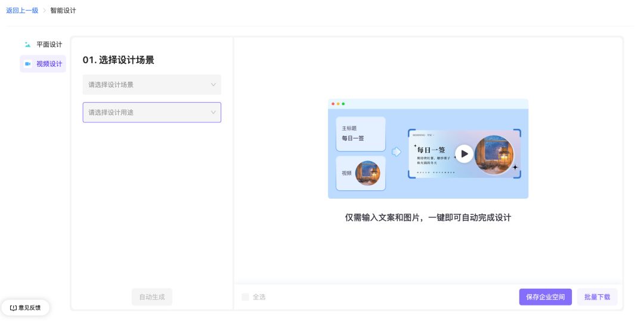644x321 pixels.
Task: Click the 主标题 每日一签 card
Action: point(361,134)
